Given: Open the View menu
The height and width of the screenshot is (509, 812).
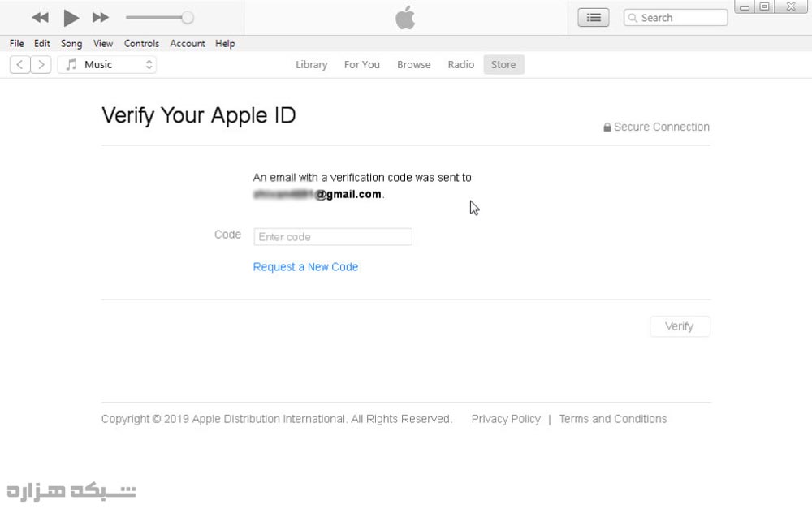Looking at the screenshot, I should 103,44.
